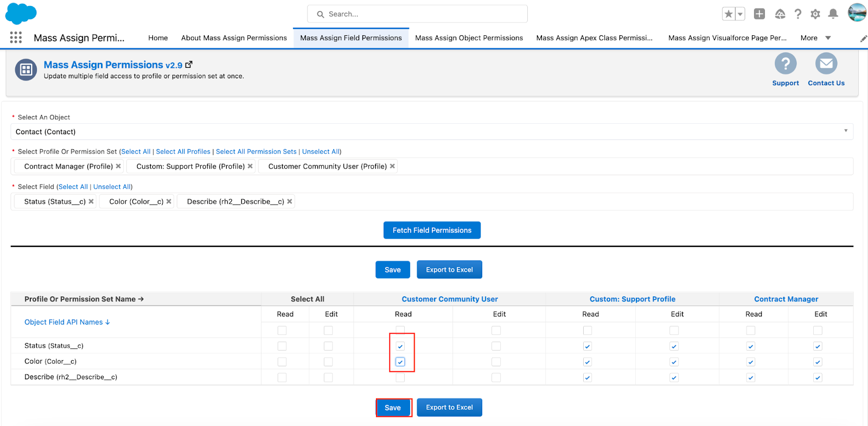The height and width of the screenshot is (426, 868).
Task: Click the upper Save button
Action: 393,270
